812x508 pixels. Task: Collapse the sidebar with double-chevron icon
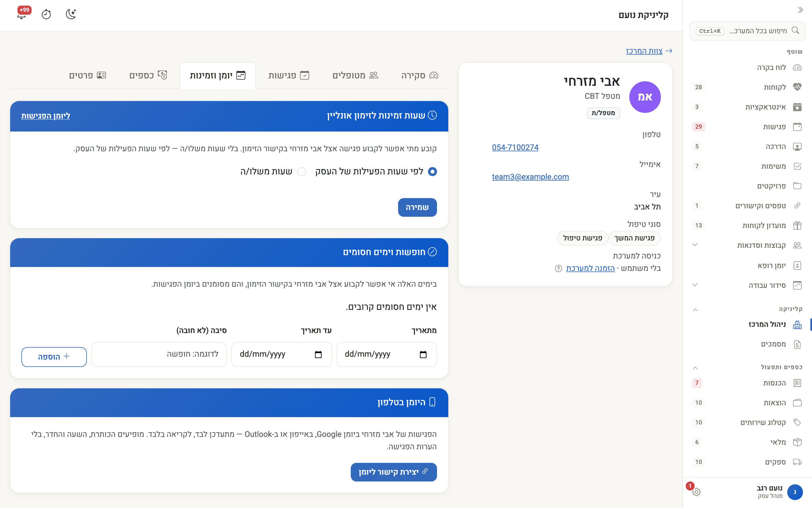800,10
